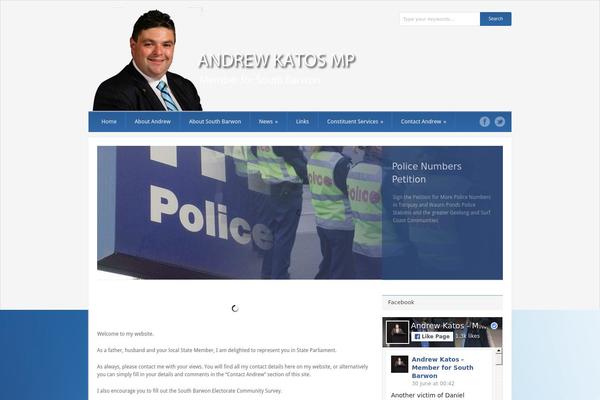Click Andrew Katos Facebook page avatar
This screenshot has height=400, width=600.
397,332
